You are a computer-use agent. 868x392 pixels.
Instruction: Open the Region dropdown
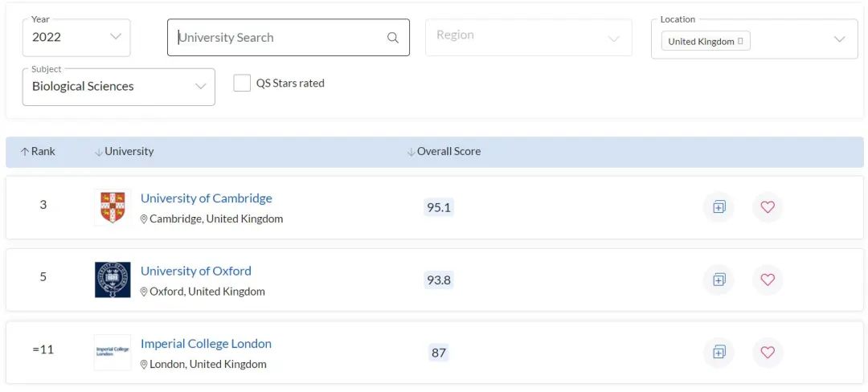[x=529, y=38]
